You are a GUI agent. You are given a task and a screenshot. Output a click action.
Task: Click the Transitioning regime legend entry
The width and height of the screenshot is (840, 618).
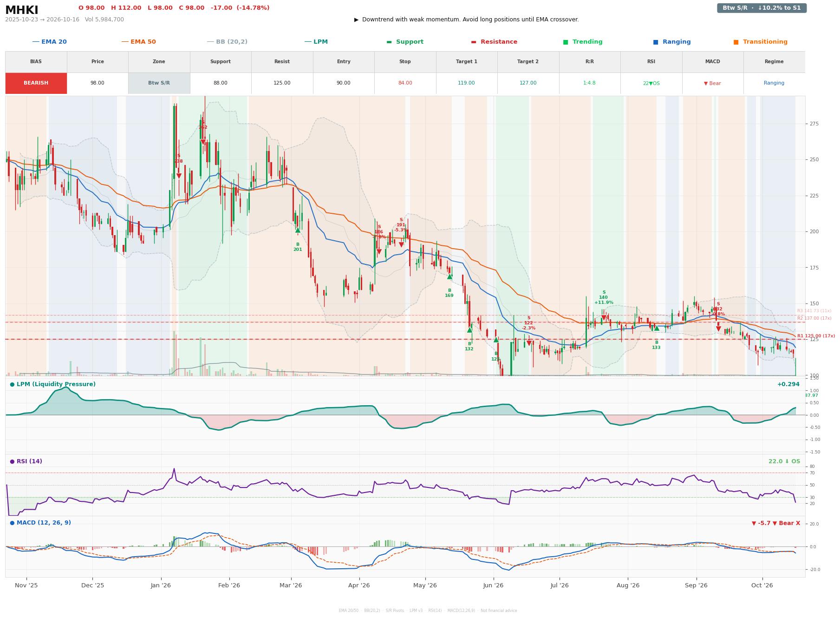click(761, 42)
